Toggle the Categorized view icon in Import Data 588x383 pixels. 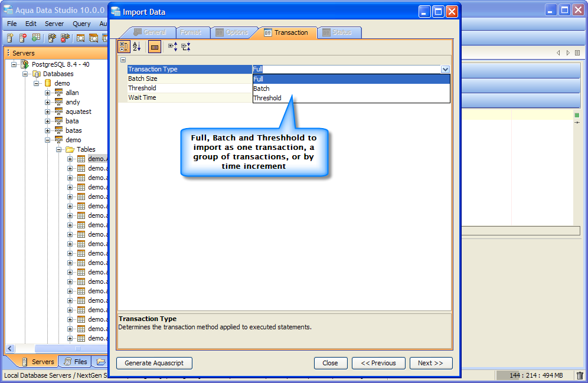click(124, 47)
